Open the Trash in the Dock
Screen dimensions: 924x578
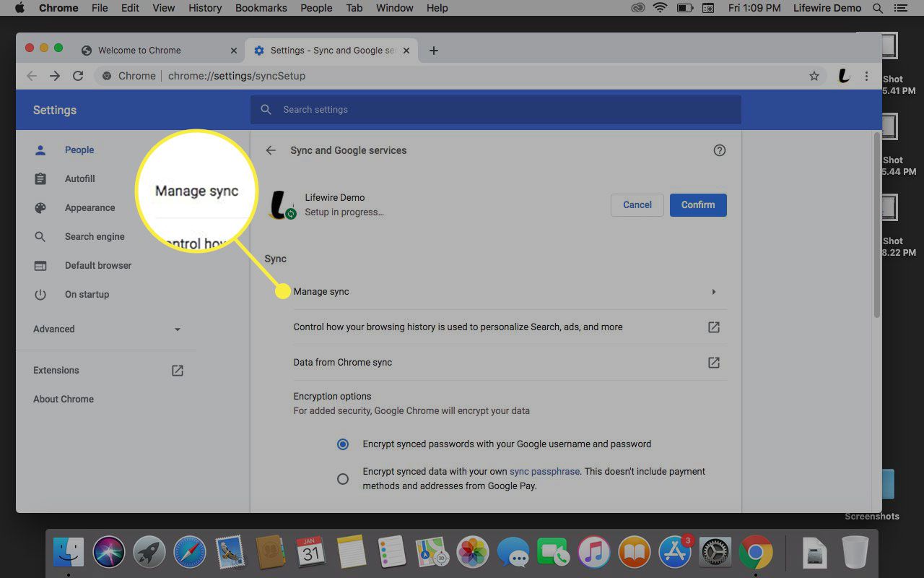[x=855, y=553]
